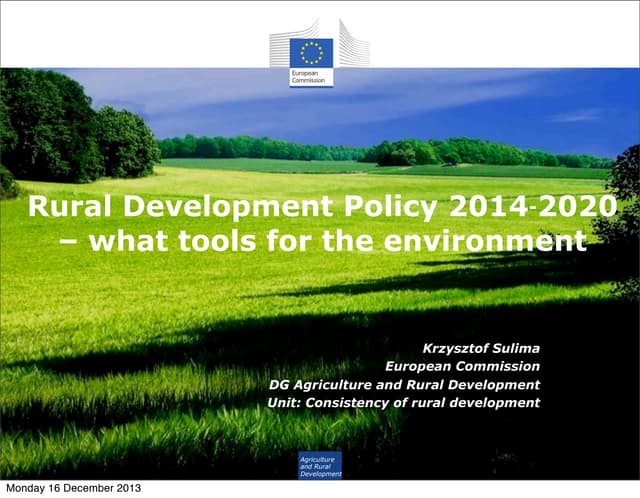Click the date 'Monday 16 December 2013'
This screenshot has height=498, width=640.
click(73, 488)
